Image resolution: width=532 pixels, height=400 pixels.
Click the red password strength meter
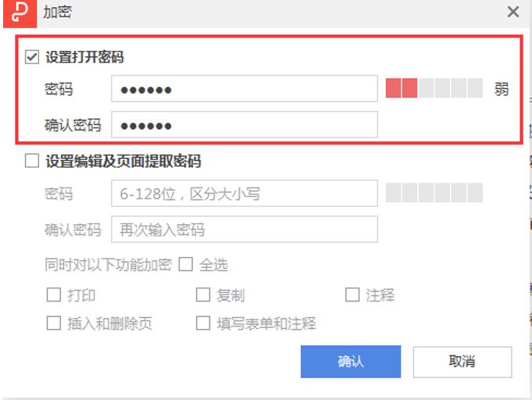pos(434,88)
